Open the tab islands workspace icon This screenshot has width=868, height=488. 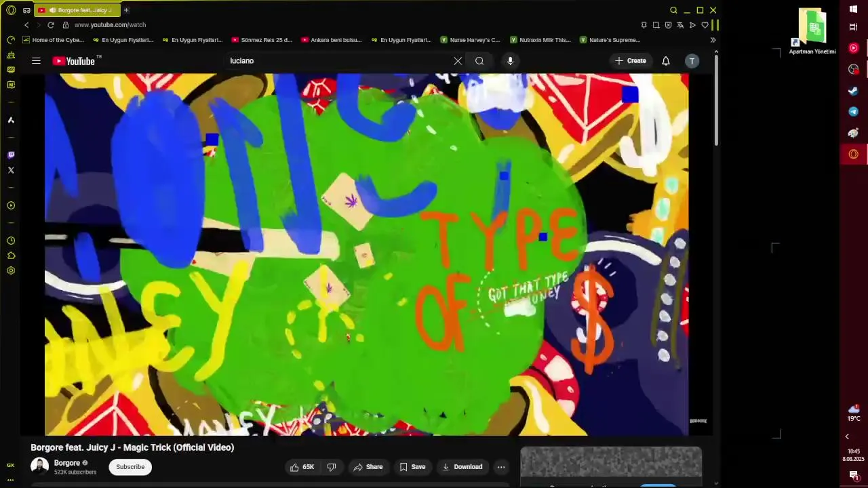pyautogui.click(x=26, y=10)
